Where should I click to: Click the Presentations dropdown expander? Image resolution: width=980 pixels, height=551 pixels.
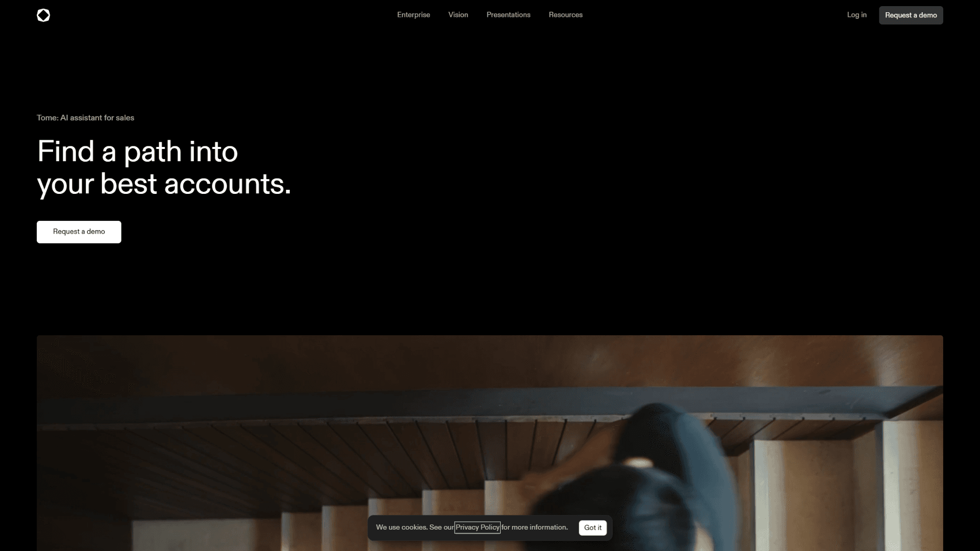point(508,15)
